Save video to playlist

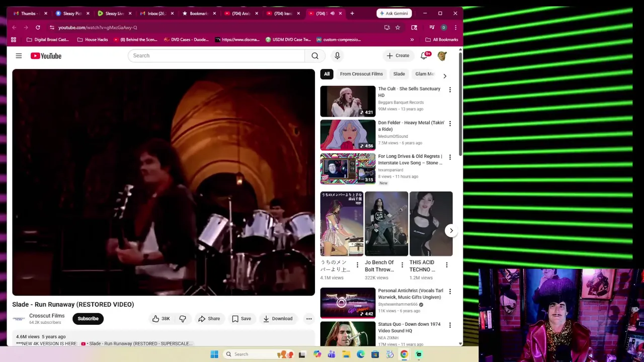coord(242,318)
